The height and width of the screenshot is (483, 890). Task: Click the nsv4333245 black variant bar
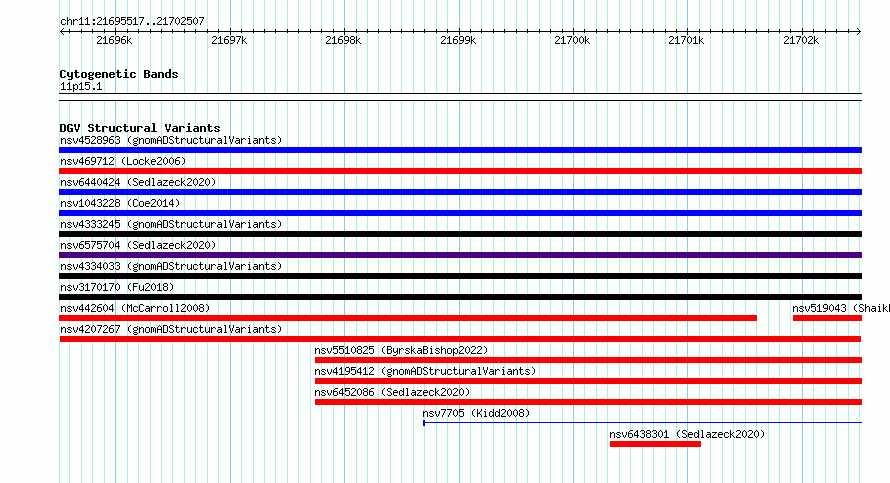(460, 234)
